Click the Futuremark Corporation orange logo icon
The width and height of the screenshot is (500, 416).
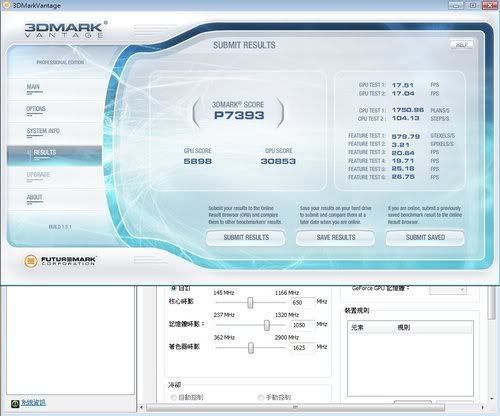[x=31, y=261]
